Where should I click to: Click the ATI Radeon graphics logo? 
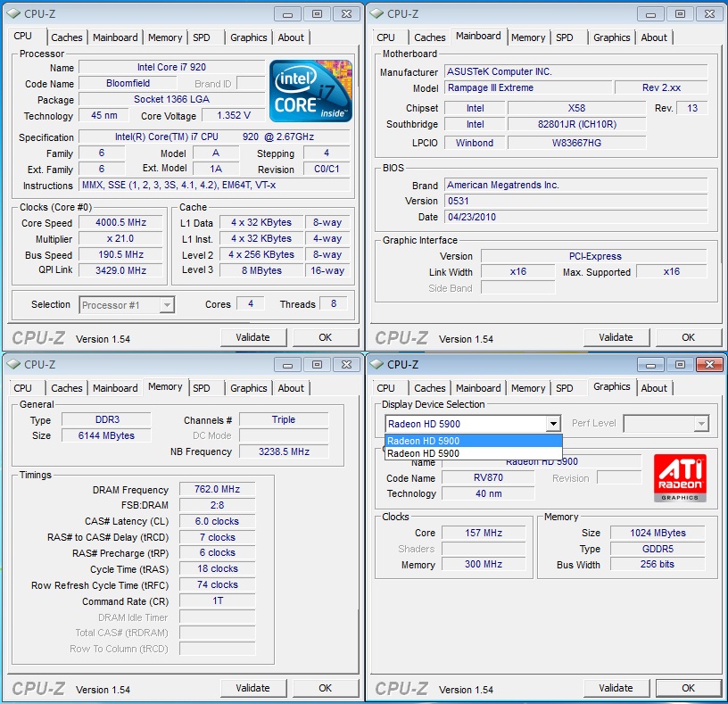(680, 478)
